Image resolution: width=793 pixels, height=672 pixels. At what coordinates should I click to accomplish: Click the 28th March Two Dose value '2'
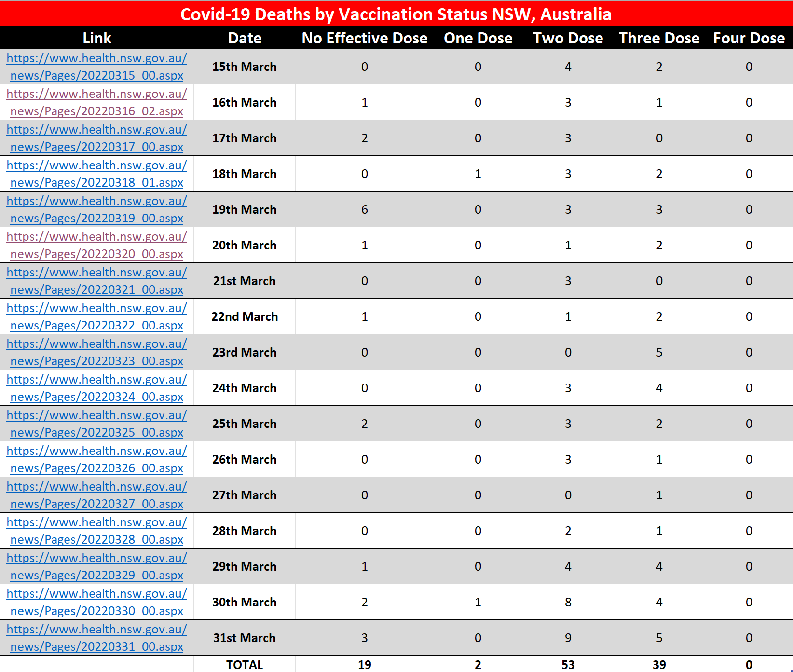(568, 531)
